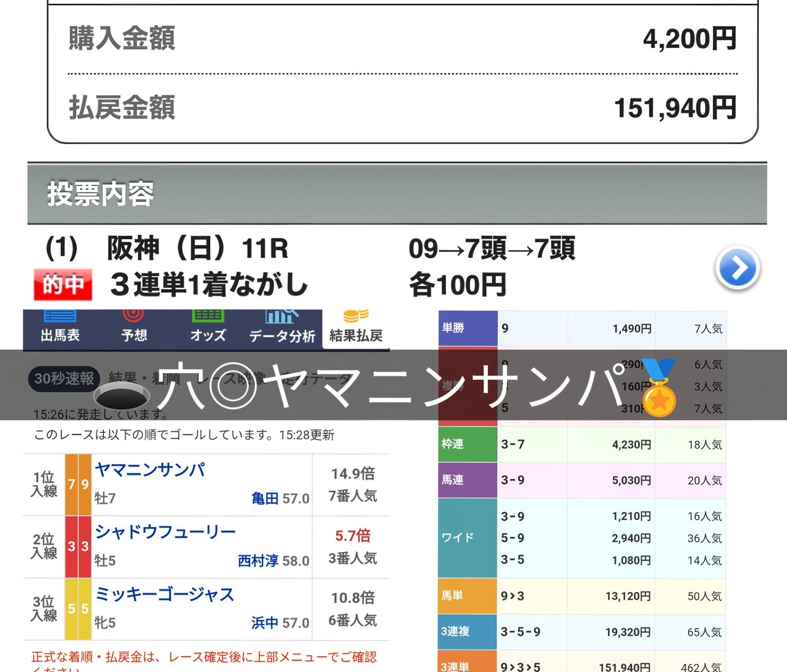Click 3連複 payout 19,320円

628,633
